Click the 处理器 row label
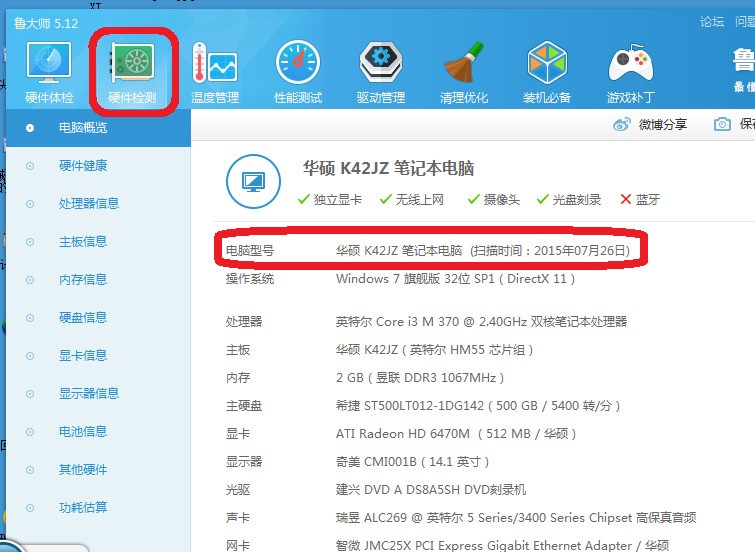Viewport: 755px width, 552px height. pyautogui.click(x=244, y=321)
